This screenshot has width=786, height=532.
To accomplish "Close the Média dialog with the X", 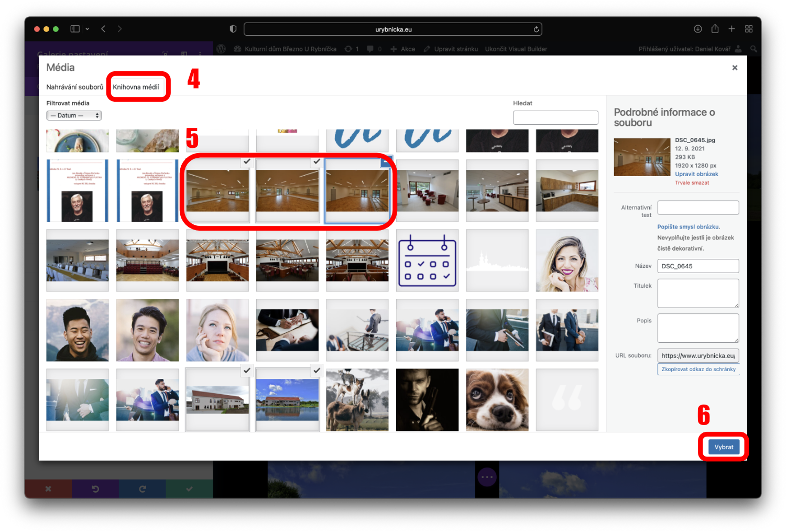I will [735, 68].
